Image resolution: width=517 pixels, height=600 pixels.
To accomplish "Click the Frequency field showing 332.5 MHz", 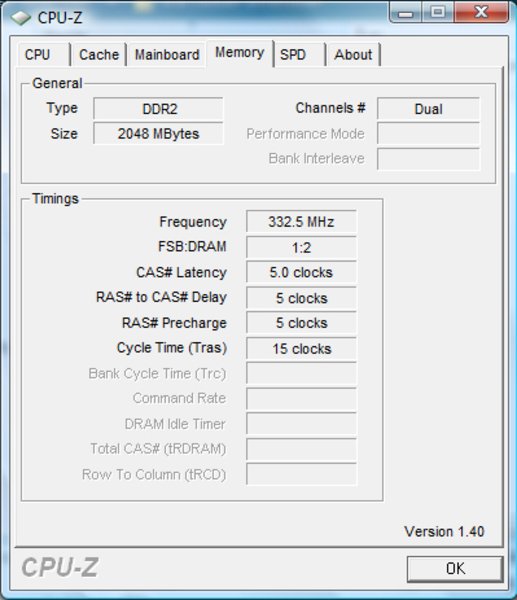I will [301, 222].
